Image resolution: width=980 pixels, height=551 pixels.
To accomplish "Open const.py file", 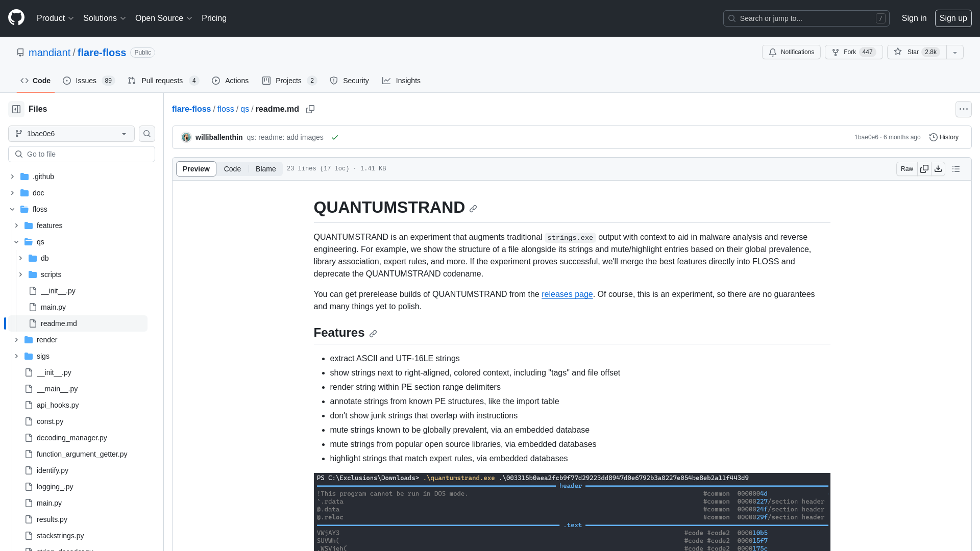I will point(50,421).
